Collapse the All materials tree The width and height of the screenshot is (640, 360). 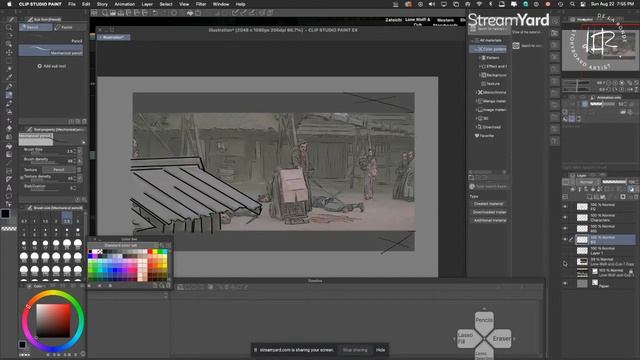[473, 40]
